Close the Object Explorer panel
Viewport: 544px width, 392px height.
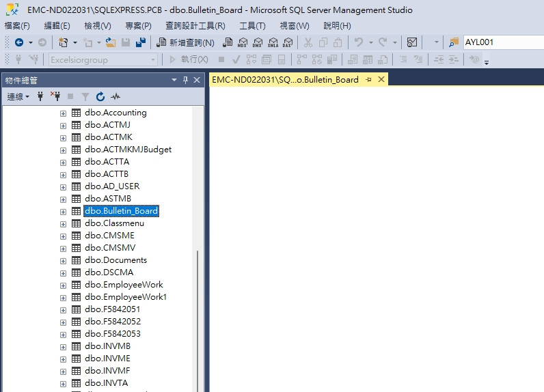point(197,80)
